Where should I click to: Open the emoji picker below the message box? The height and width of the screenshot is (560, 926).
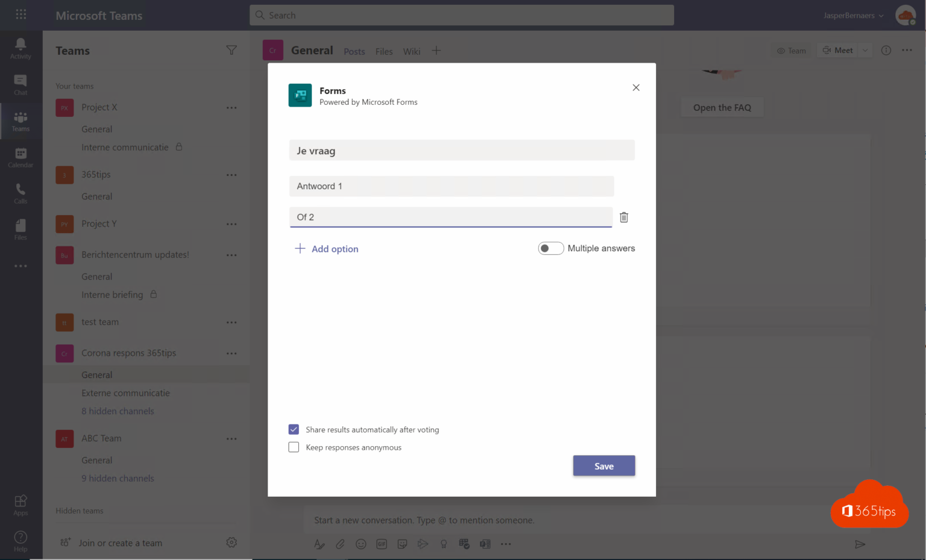pyautogui.click(x=361, y=544)
